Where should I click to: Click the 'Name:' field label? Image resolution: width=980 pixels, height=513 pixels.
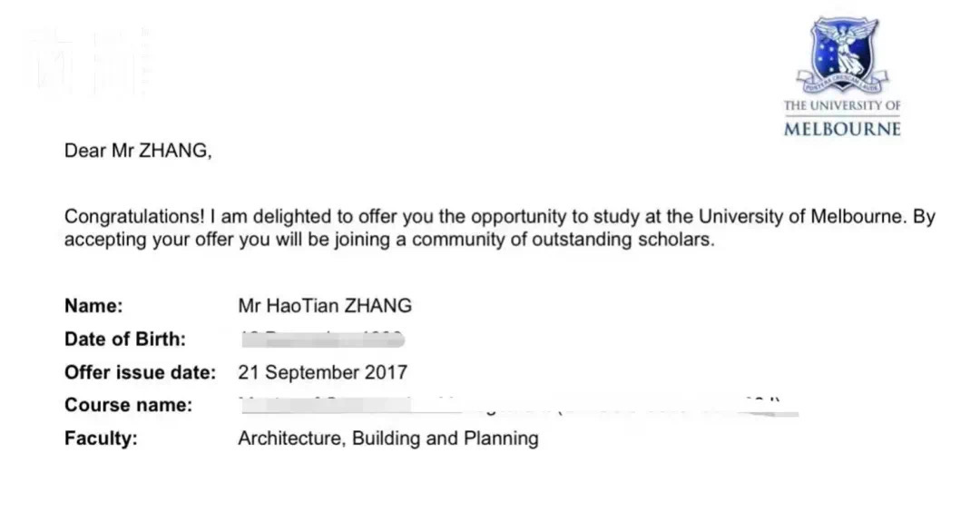point(93,306)
